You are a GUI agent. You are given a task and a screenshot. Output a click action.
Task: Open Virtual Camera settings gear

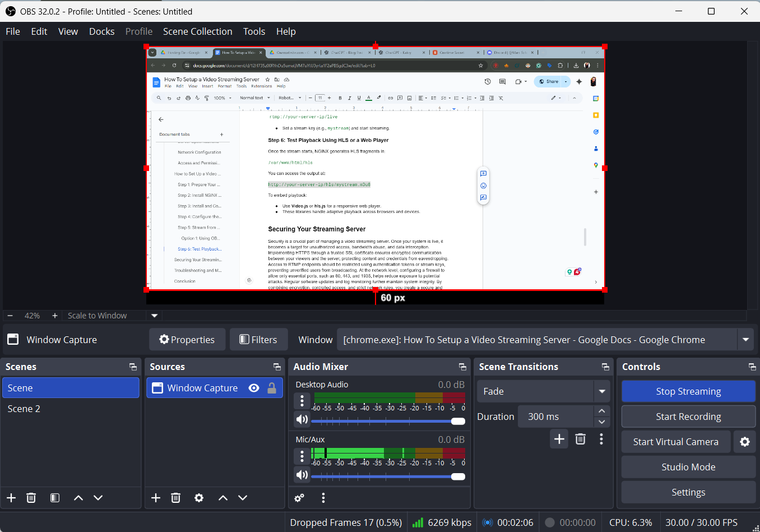tap(745, 442)
